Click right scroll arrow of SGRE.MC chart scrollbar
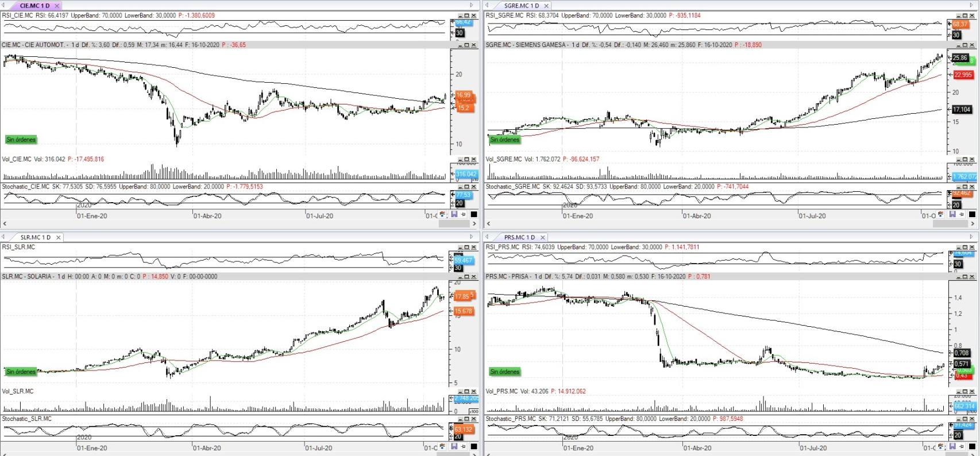980x456 pixels. (x=973, y=223)
